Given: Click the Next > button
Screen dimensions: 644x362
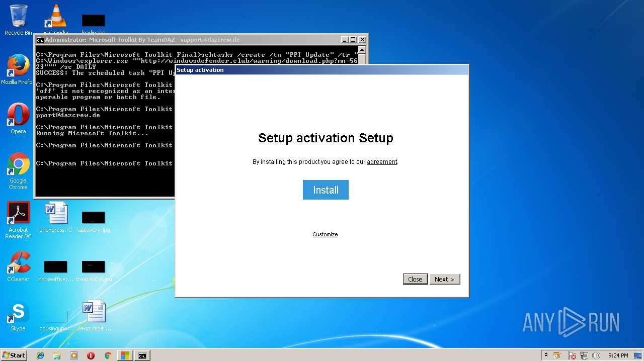Looking at the screenshot, I should point(445,279).
